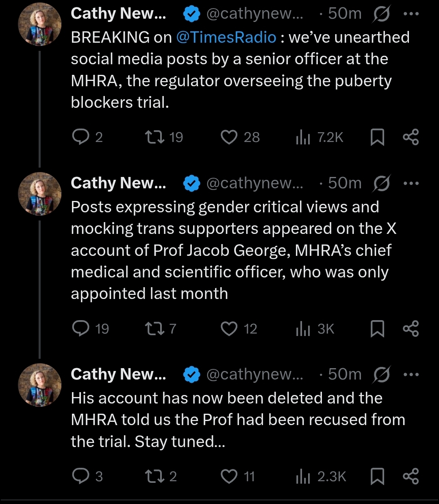Reply to the Prof Jacob George post

tap(80, 328)
